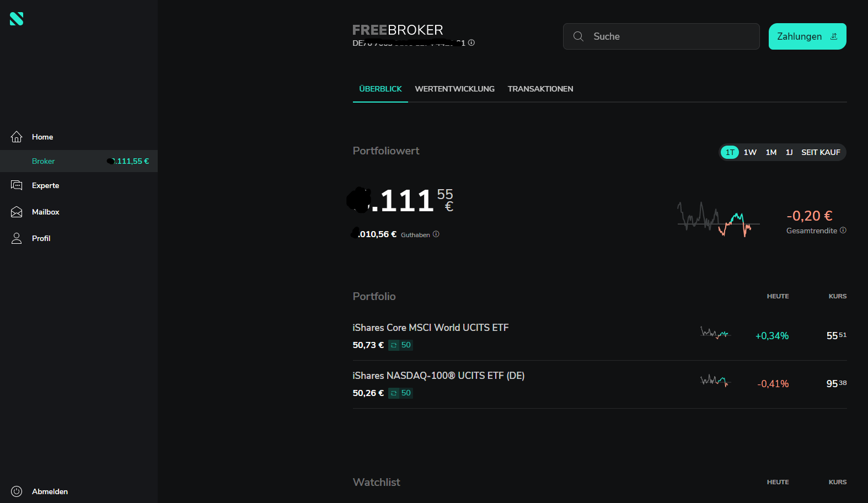This screenshot has height=503, width=868.
Task: Click the Abmelden power icon
Action: coord(17,491)
